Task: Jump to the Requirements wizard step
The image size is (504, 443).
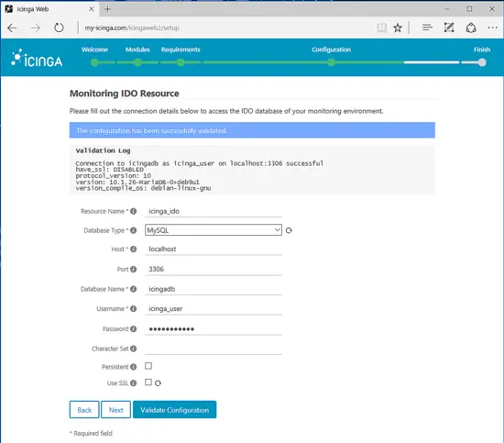Action: tap(181, 50)
